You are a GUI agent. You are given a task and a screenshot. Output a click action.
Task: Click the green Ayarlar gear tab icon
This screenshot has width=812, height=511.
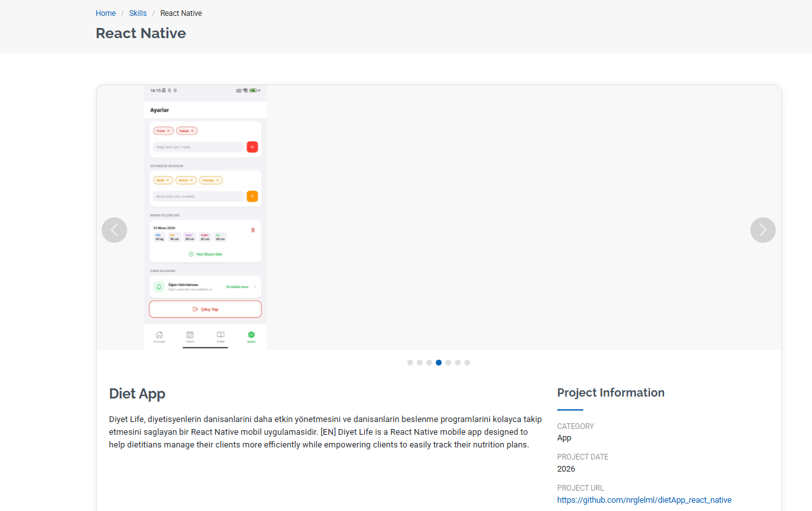click(x=251, y=335)
